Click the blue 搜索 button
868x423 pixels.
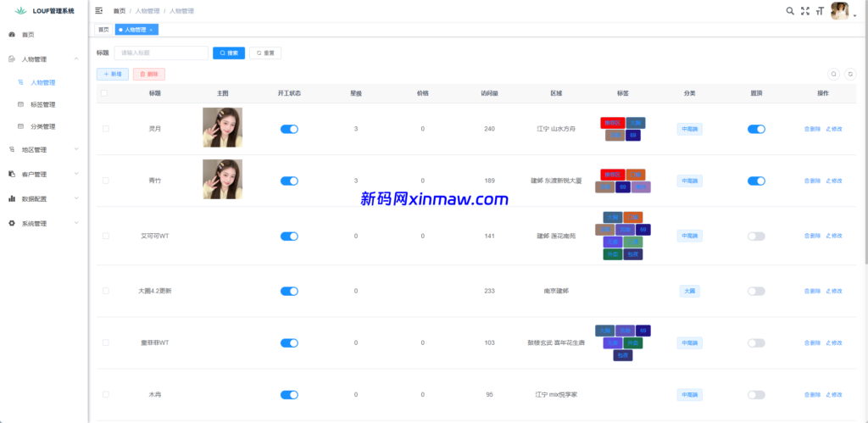click(228, 53)
